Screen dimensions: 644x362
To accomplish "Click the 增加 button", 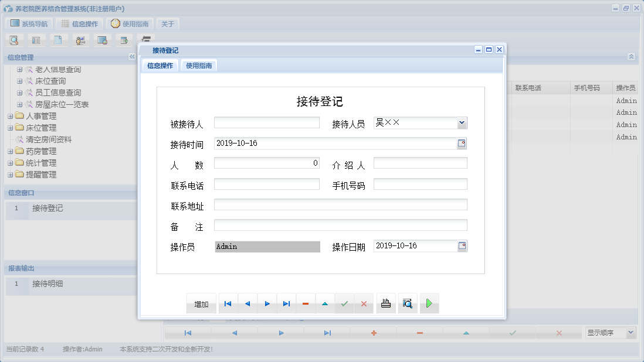I will 201,303.
